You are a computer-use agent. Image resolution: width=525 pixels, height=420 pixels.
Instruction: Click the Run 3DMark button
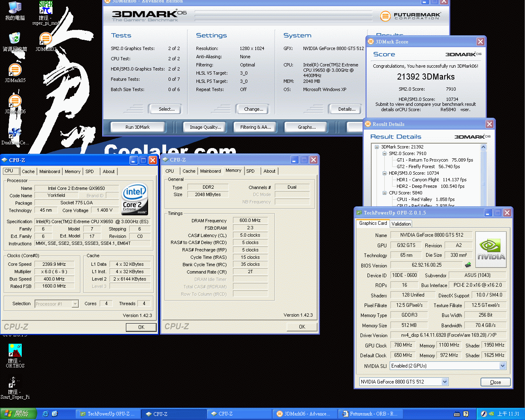click(x=137, y=127)
